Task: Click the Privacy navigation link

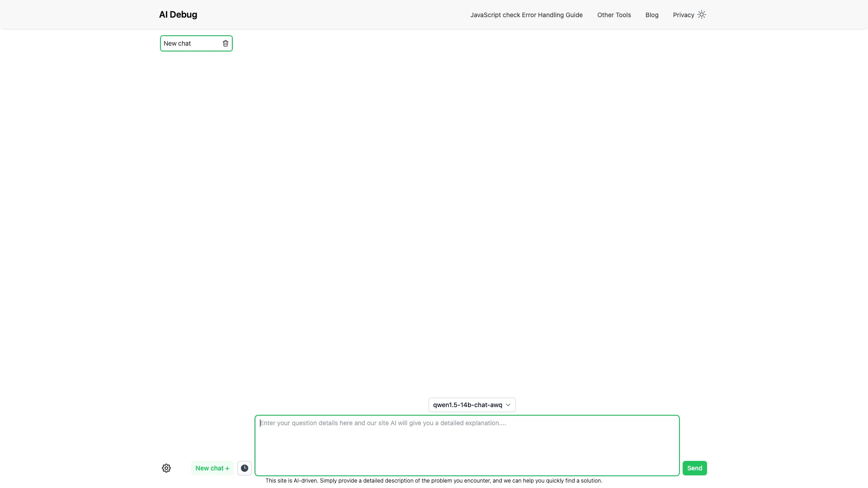Action: click(684, 14)
